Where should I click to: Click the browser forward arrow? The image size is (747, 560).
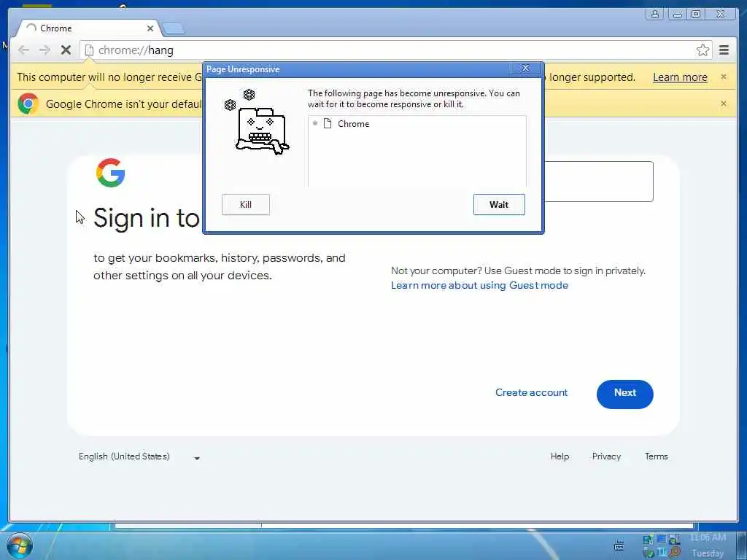[x=44, y=50]
